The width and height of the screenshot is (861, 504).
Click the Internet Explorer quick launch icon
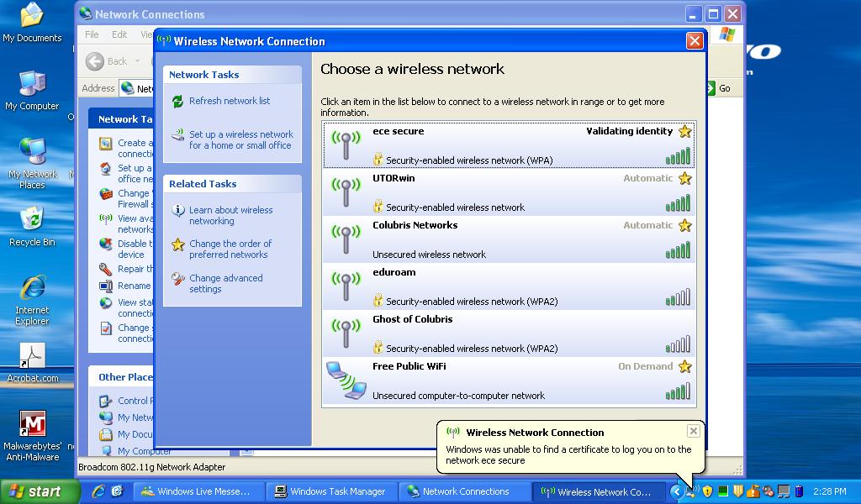click(99, 491)
